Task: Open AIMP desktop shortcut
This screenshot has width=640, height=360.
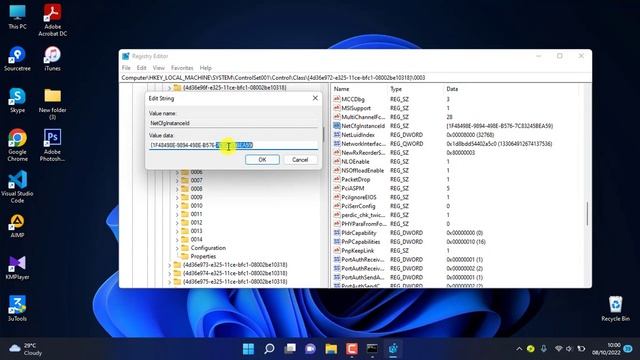Action: (x=17, y=226)
